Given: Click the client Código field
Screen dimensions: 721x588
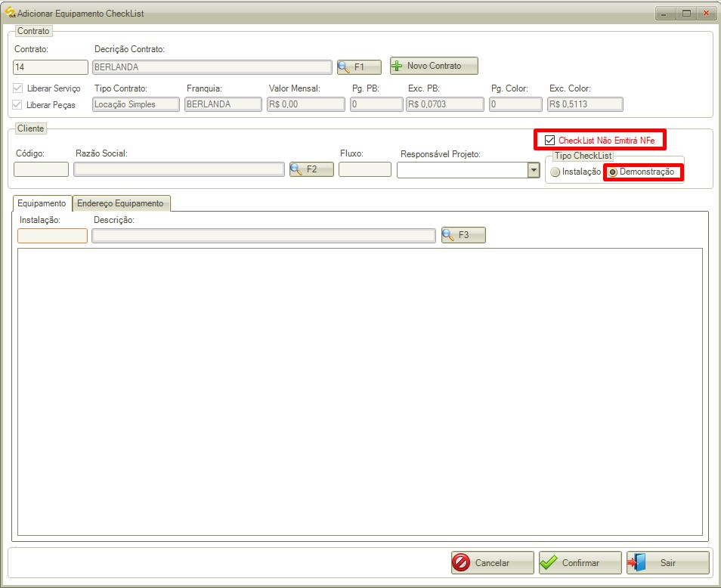Looking at the screenshot, I should (x=42, y=169).
